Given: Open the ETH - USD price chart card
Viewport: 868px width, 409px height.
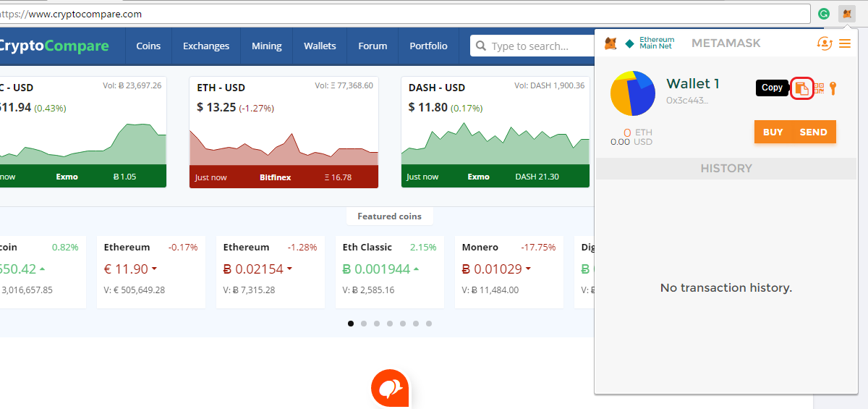Looking at the screenshot, I should (284, 132).
